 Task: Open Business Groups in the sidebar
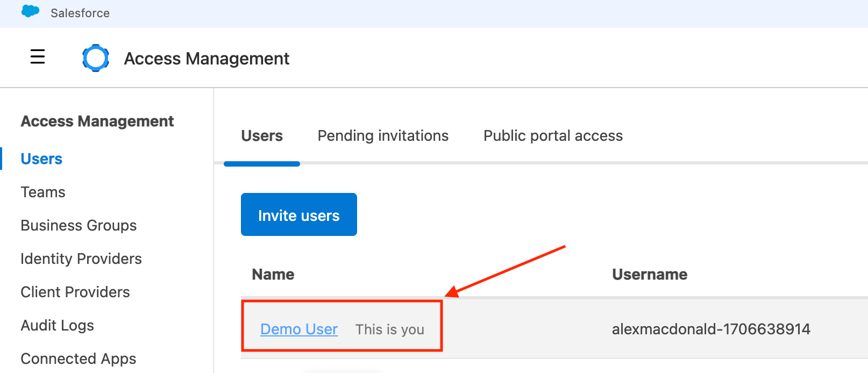pyautogui.click(x=79, y=226)
